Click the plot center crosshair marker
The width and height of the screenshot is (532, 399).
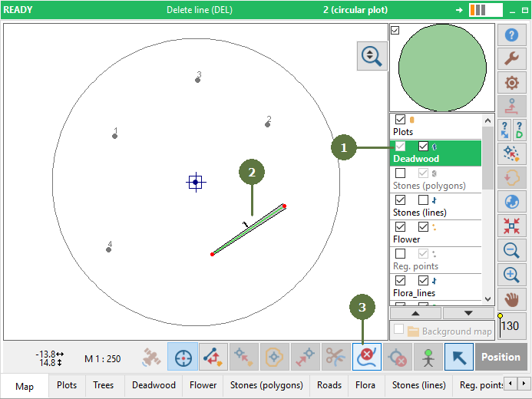(x=196, y=183)
